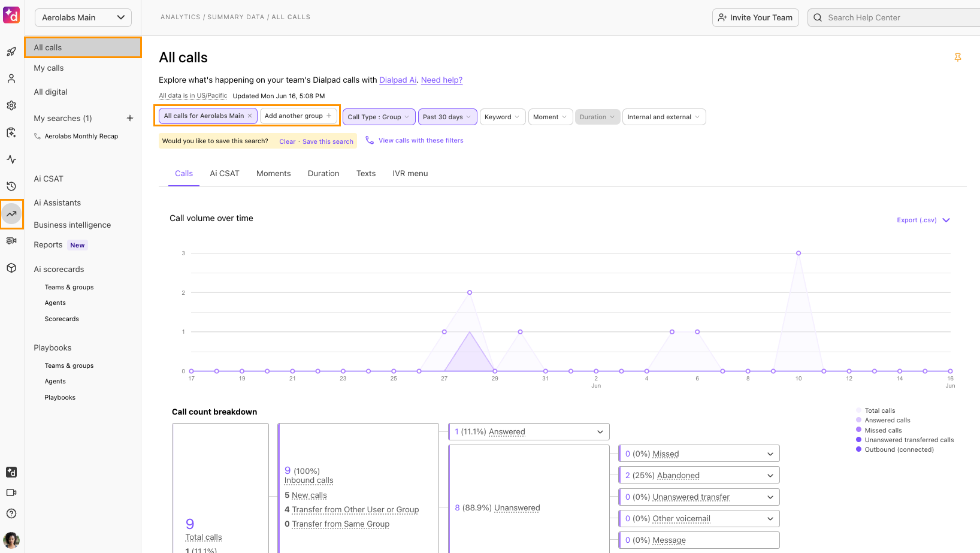Click the chart peak point at value 3
This screenshot has width=980, height=553.
[798, 253]
